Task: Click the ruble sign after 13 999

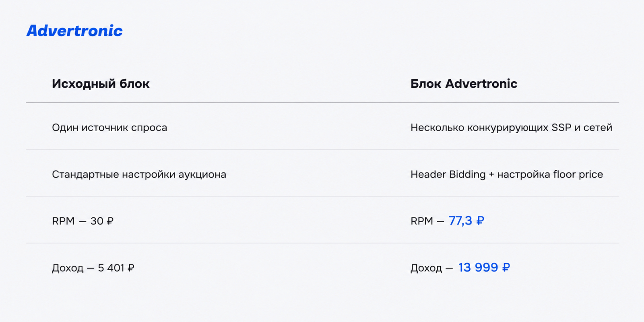Action: tap(506, 267)
